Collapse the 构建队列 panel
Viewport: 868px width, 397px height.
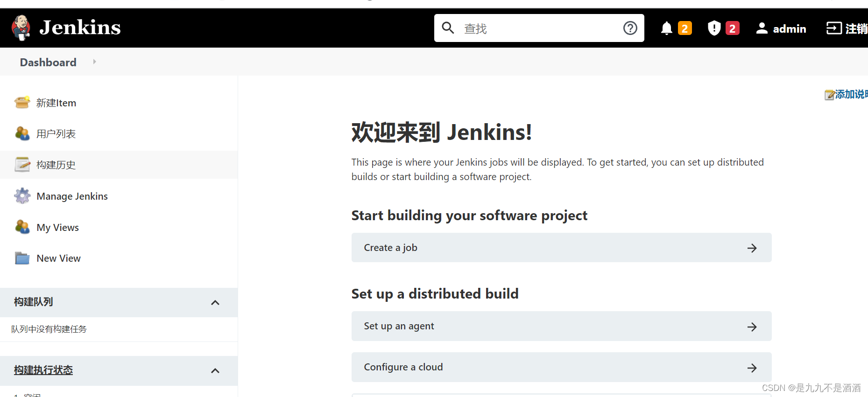pyautogui.click(x=215, y=302)
